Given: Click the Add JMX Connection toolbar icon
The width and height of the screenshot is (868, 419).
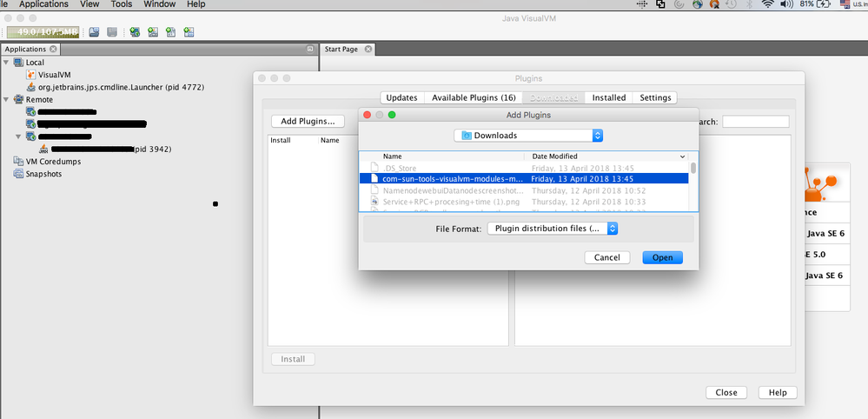Looking at the screenshot, I should pyautogui.click(x=153, y=32).
